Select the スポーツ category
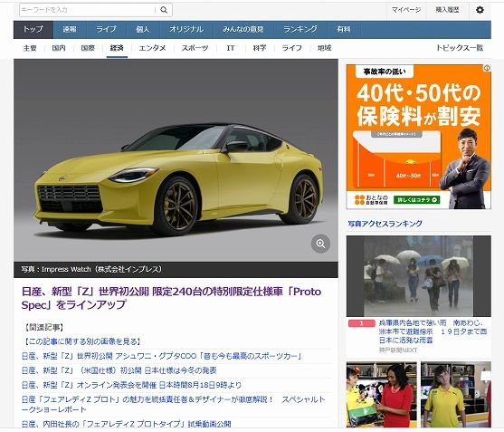504x432 pixels. coord(195,48)
